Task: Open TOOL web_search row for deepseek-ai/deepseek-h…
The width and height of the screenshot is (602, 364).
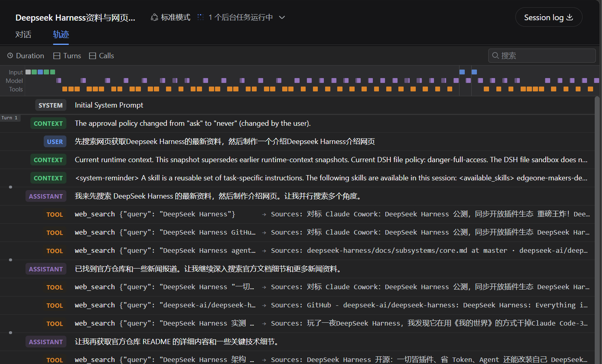Action: coord(297,305)
